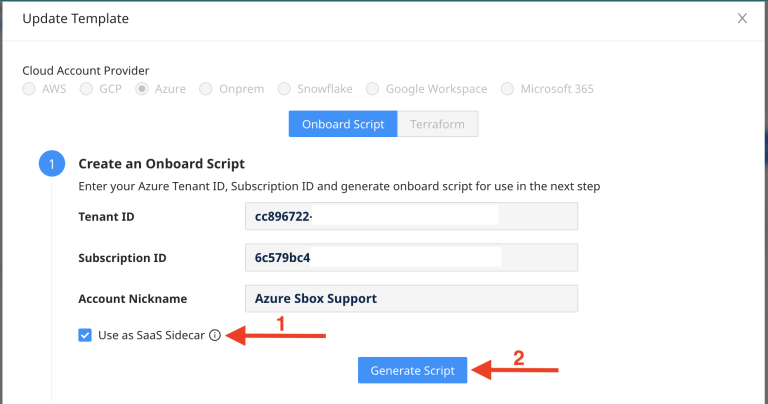The height and width of the screenshot is (404, 768).
Task: Switch to the Terraform tab
Action: [x=437, y=124]
